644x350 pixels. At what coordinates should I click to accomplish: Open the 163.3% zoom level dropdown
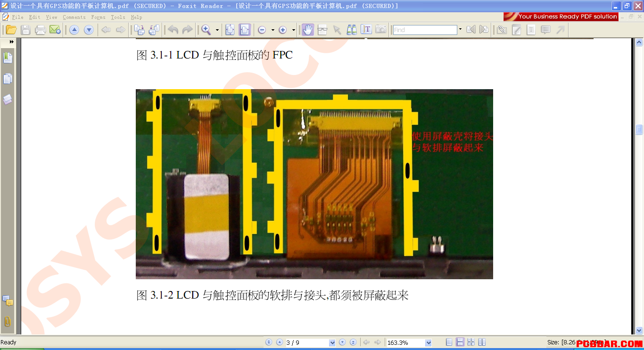click(x=428, y=342)
